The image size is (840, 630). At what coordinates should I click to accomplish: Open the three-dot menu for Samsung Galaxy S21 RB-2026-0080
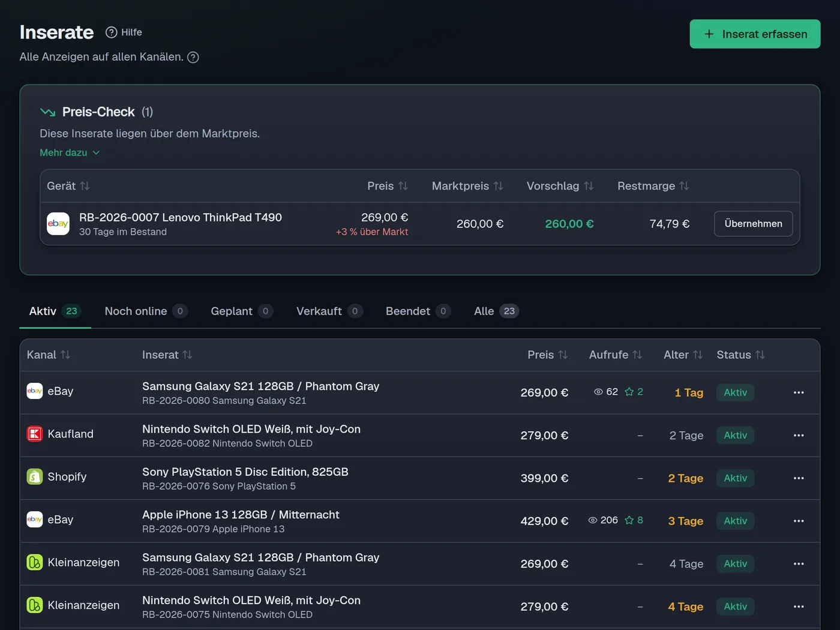[x=799, y=392]
